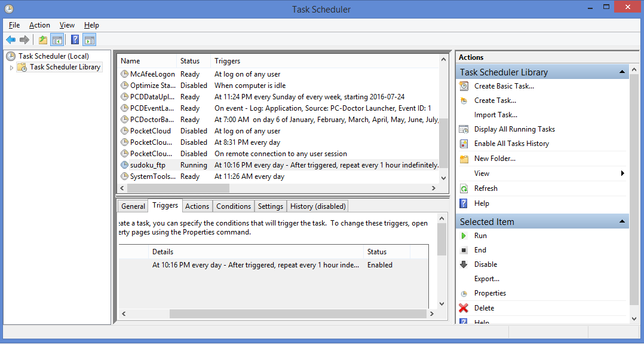Click the Refresh icon in the Actions pane

(464, 188)
